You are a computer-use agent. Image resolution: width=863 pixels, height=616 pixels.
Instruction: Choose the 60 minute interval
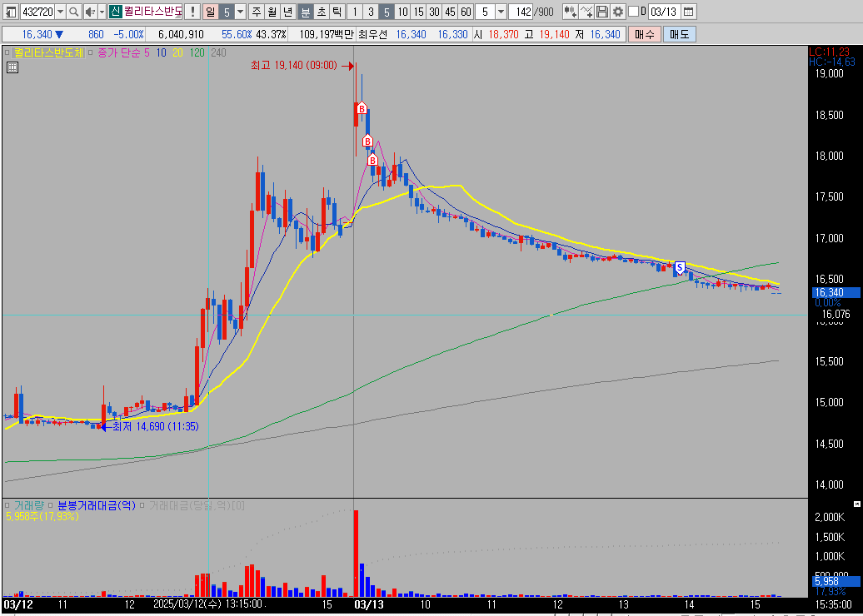point(466,11)
